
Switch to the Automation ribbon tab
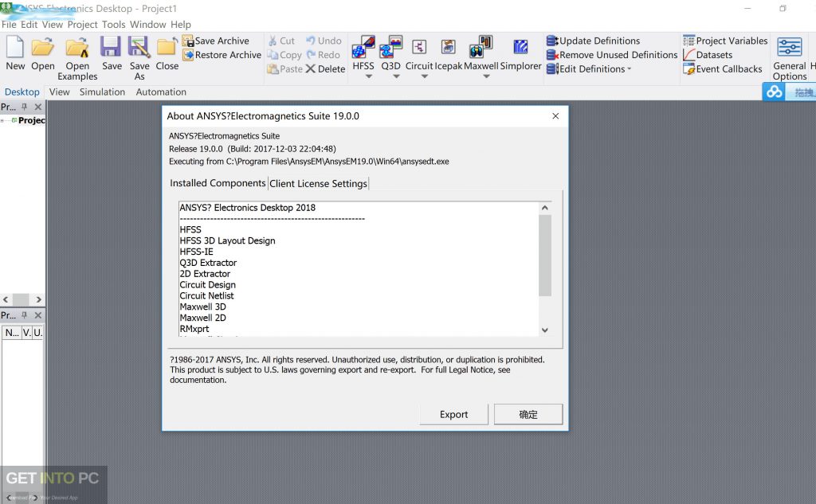tap(161, 92)
